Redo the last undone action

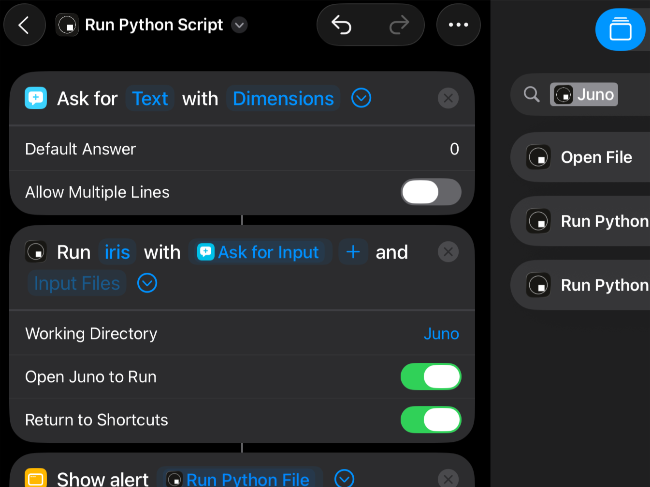[399, 25]
